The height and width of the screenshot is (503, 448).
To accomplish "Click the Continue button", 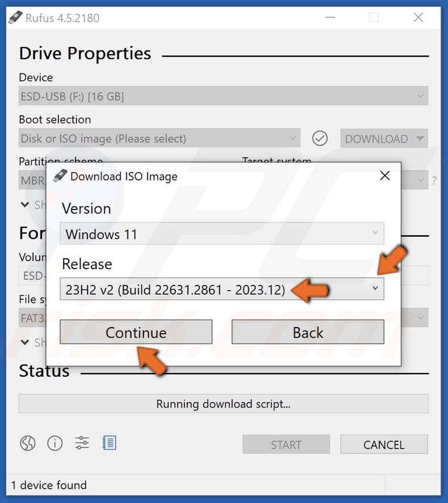I will point(136,332).
